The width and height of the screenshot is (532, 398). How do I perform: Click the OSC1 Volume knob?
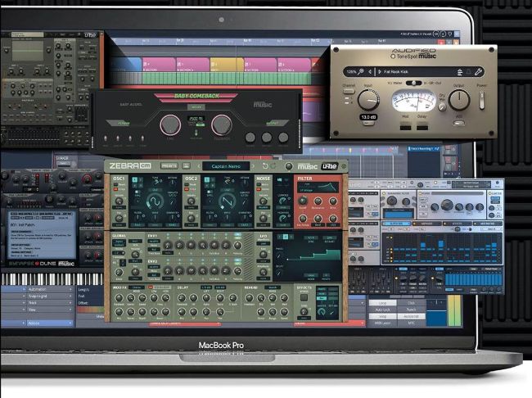(x=119, y=201)
